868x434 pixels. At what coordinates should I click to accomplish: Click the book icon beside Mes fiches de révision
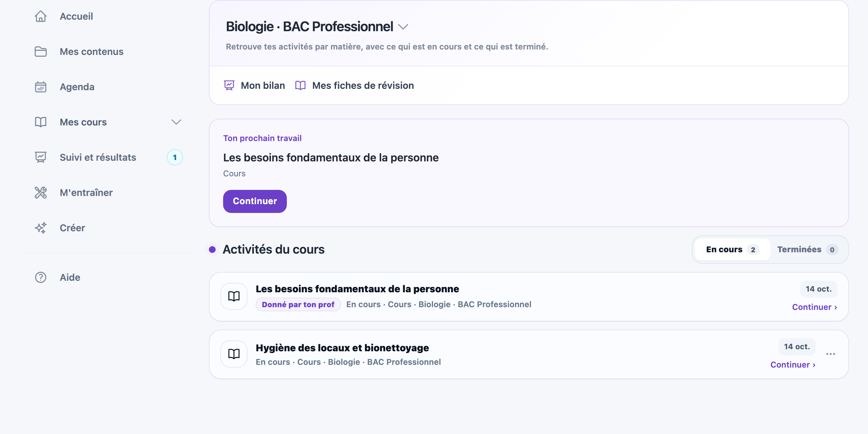click(x=300, y=85)
